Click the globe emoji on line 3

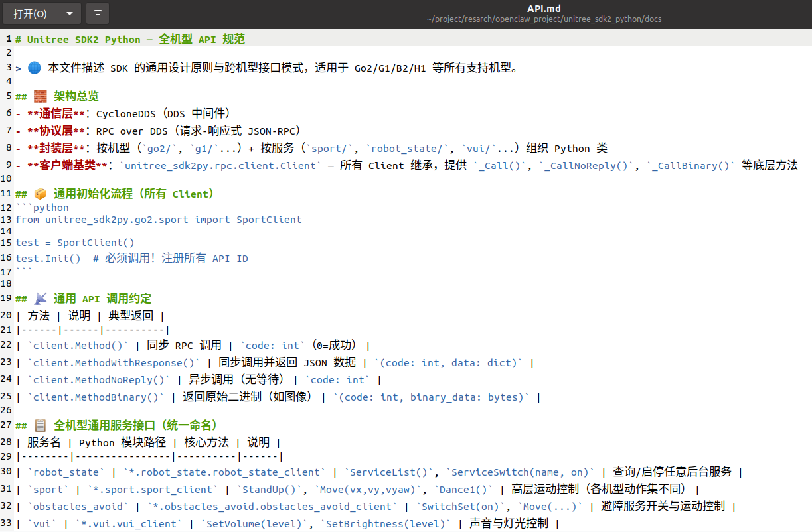[x=35, y=68]
